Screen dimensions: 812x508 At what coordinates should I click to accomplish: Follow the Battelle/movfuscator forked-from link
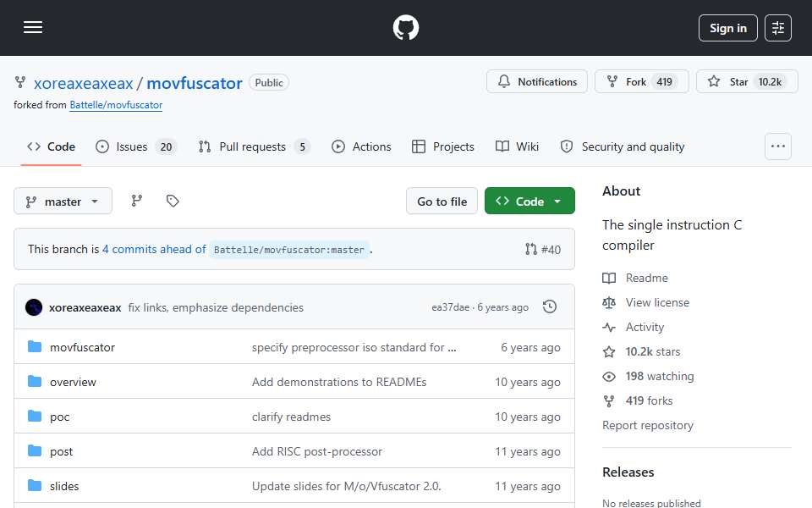116,105
